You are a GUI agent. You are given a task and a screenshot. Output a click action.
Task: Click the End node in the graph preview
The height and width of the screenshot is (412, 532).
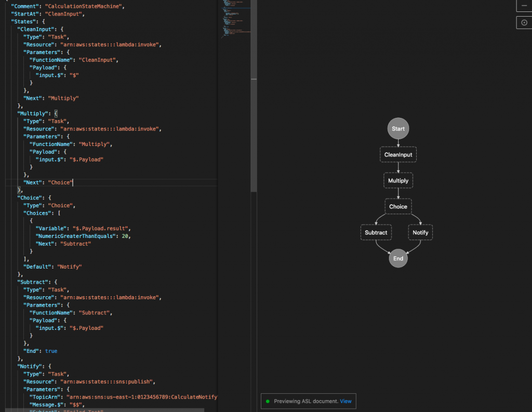[398, 258]
